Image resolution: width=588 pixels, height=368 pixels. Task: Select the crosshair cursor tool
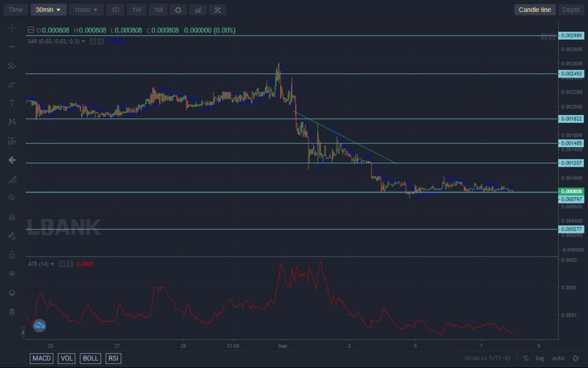tap(12, 28)
